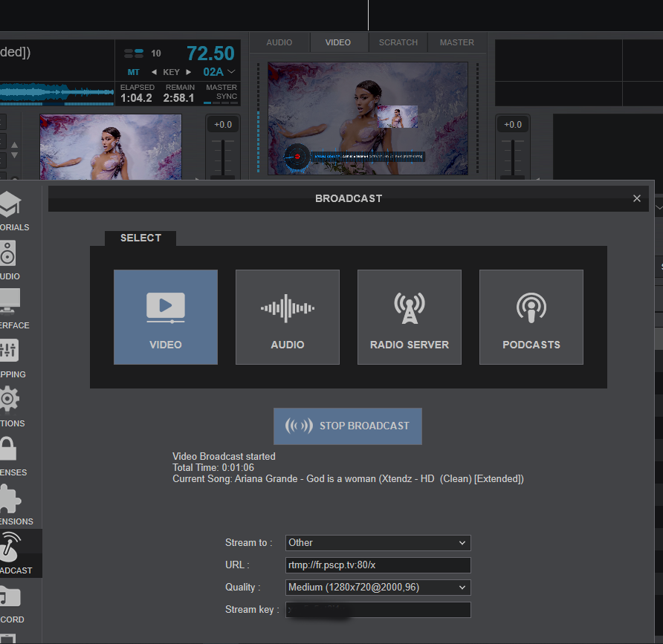This screenshot has height=644, width=663.
Task: Click the elapsed time 1:04.2
Action: [x=136, y=98]
